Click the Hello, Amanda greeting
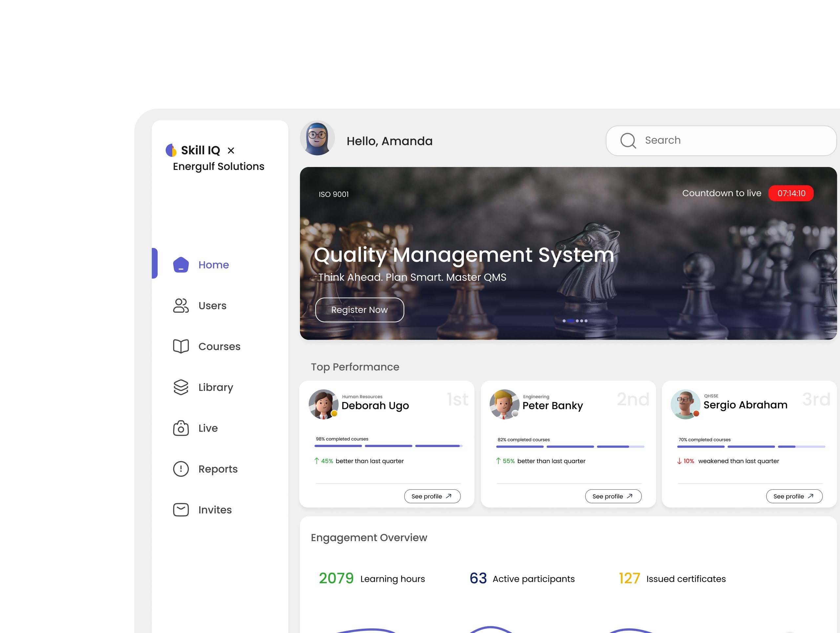The height and width of the screenshot is (633, 840). [389, 141]
